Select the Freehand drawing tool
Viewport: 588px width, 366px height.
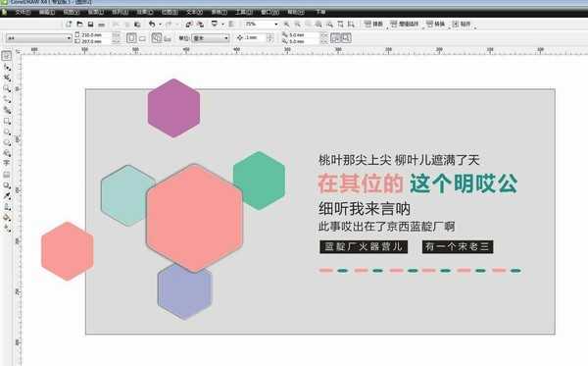7,99
